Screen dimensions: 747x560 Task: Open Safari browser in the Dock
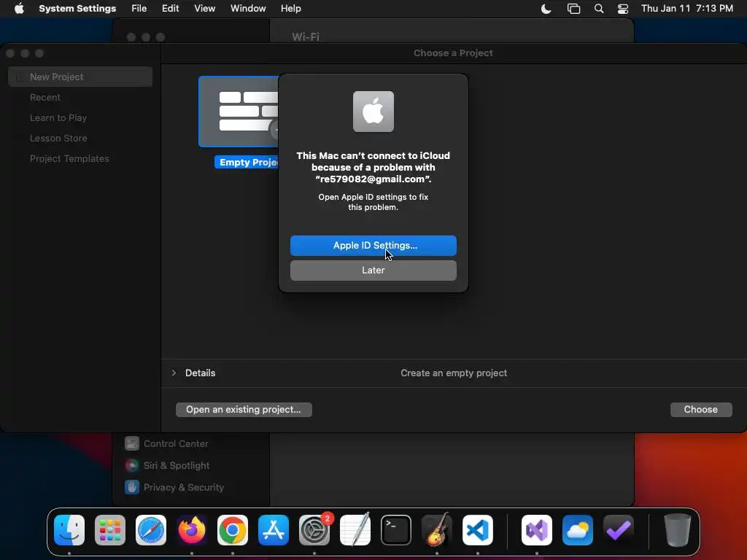pyautogui.click(x=151, y=530)
